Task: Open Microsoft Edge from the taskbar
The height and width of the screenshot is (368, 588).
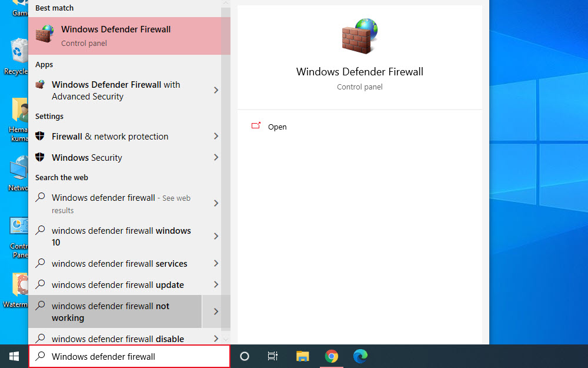Action: [x=360, y=356]
